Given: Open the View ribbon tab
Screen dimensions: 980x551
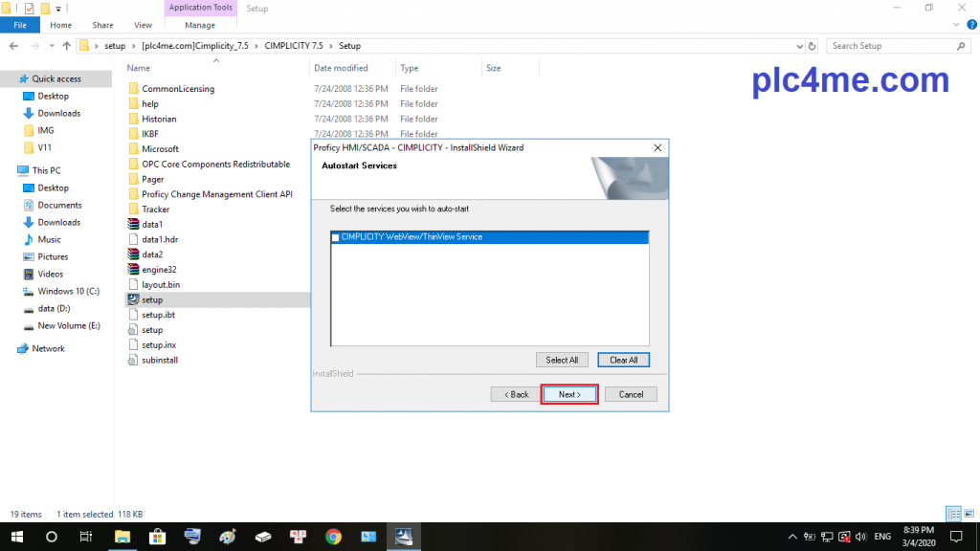Looking at the screenshot, I should tap(143, 25).
